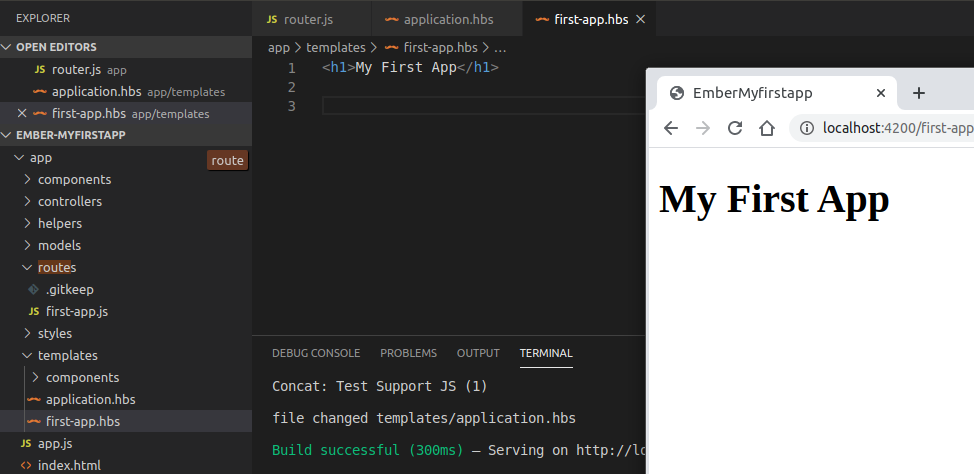This screenshot has height=474, width=974.
Task: Go forward in the browser
Action: 703,128
